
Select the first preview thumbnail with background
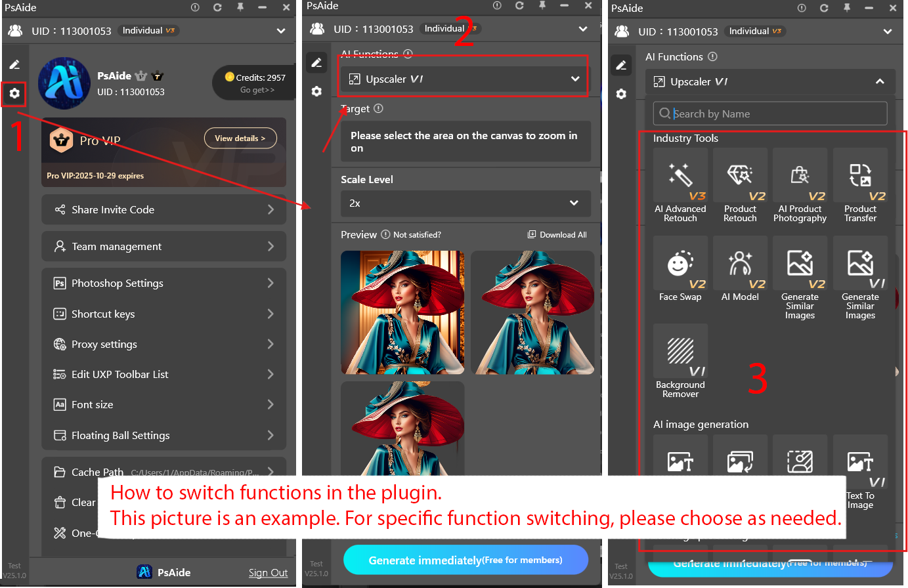tap(402, 312)
